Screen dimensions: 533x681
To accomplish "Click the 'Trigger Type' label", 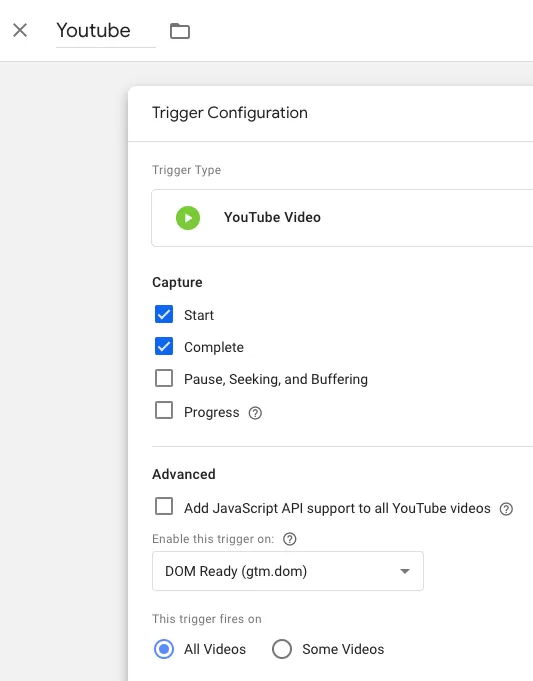I will (x=186, y=170).
